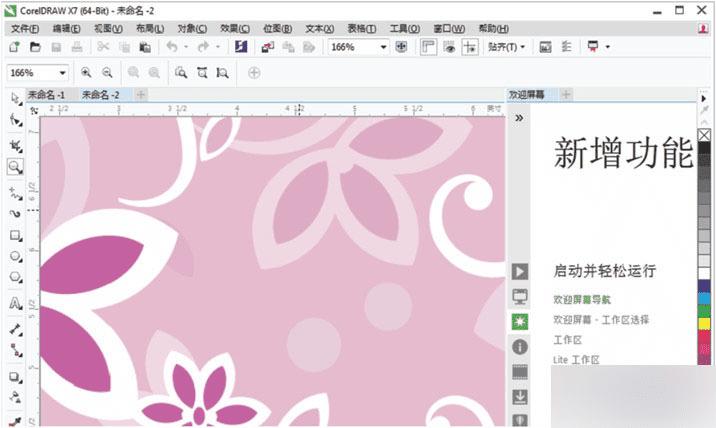Screen dimensions: 716x428
Task: Click the Lite 工作区 link
Action: 576,359
